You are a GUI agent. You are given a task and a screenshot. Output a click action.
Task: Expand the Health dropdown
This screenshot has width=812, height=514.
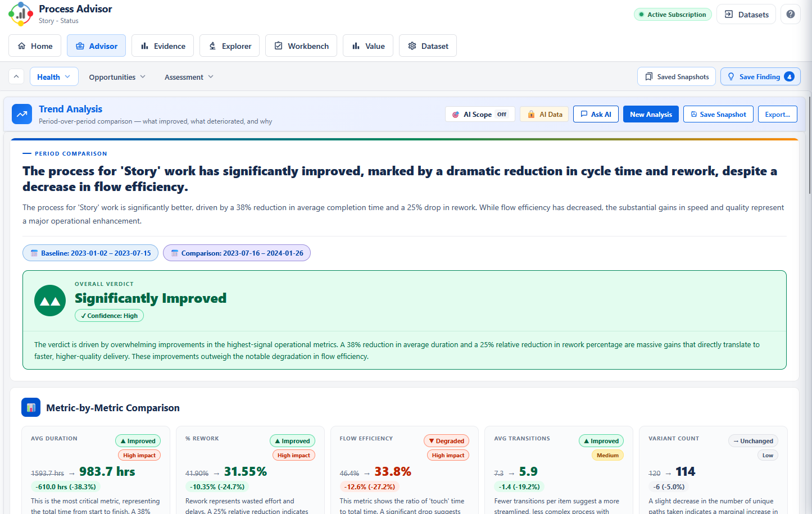(x=54, y=76)
